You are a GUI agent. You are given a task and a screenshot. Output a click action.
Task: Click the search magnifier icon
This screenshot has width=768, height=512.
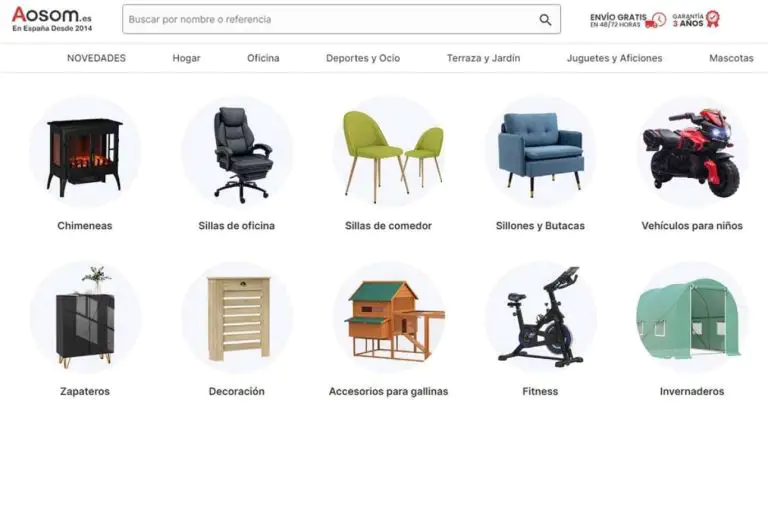click(x=545, y=20)
